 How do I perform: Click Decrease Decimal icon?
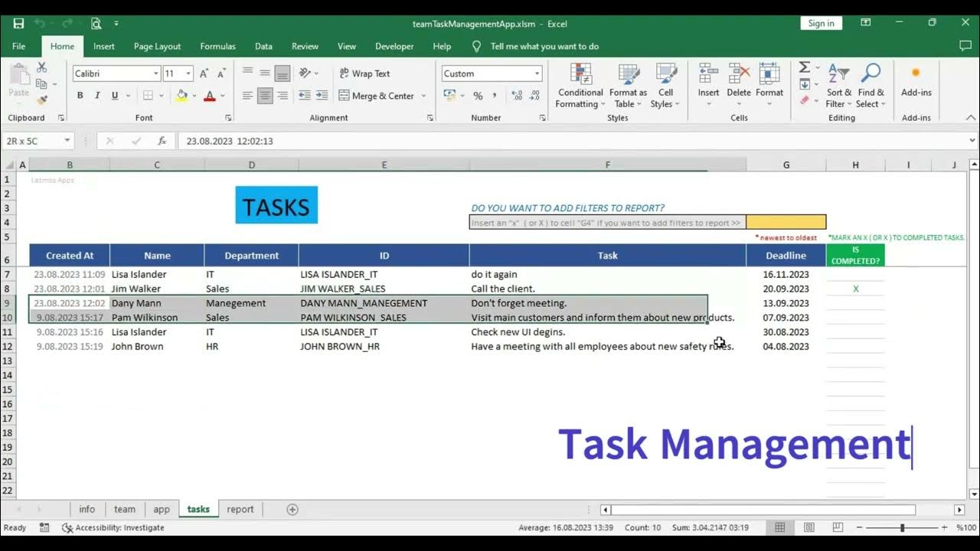tap(535, 96)
